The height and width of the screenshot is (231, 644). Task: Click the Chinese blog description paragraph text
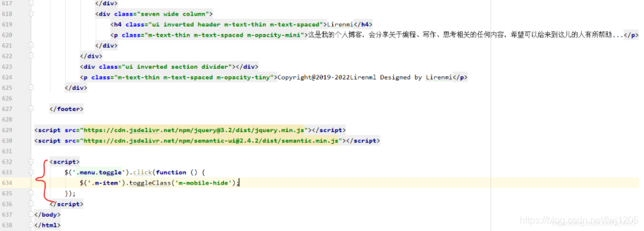(466, 36)
